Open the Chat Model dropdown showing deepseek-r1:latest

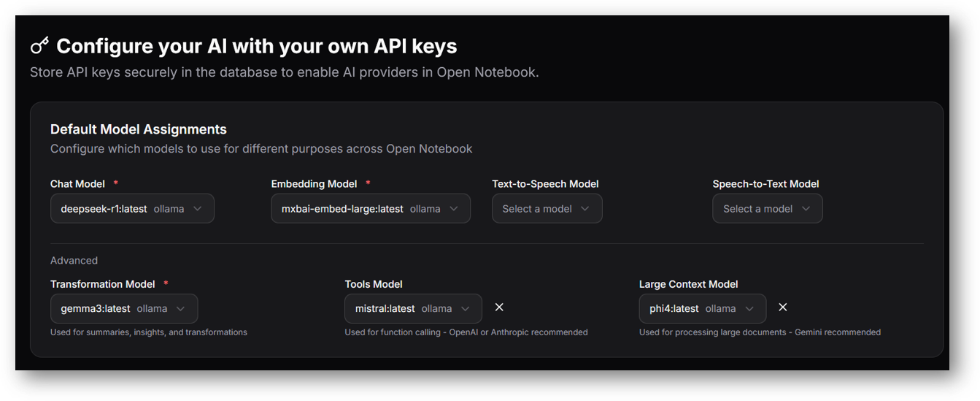[132, 208]
